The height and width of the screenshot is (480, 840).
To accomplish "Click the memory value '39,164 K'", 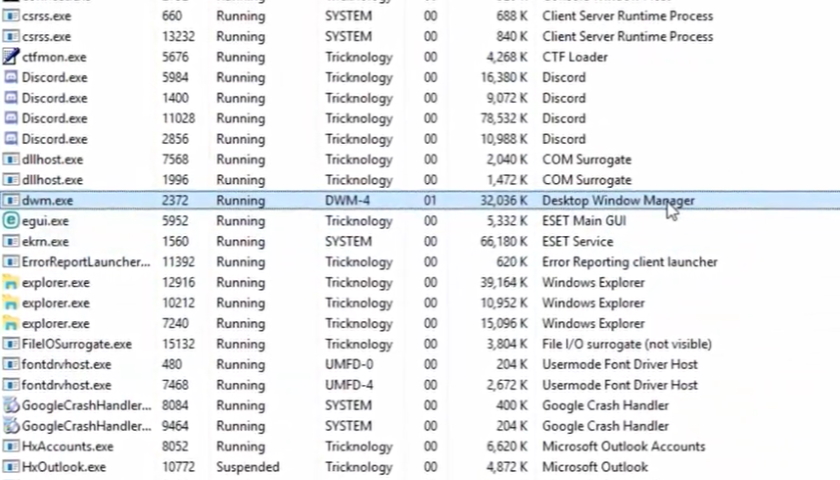I will pyautogui.click(x=504, y=282).
